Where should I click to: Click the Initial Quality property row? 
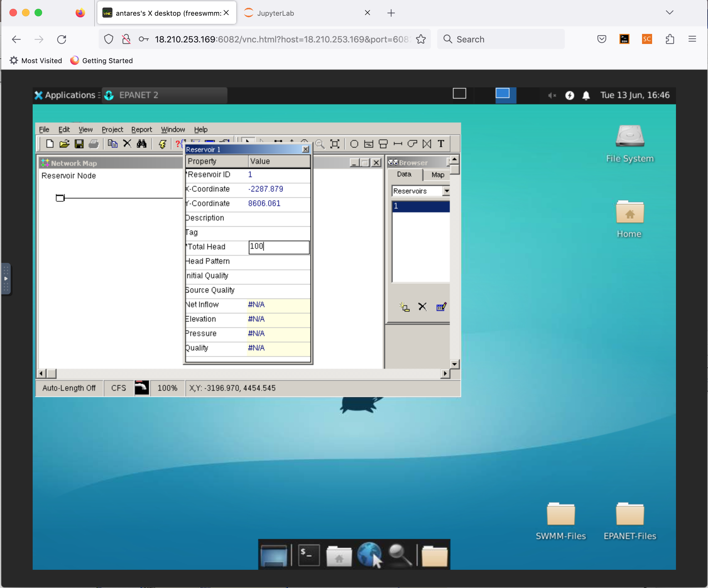(248, 276)
